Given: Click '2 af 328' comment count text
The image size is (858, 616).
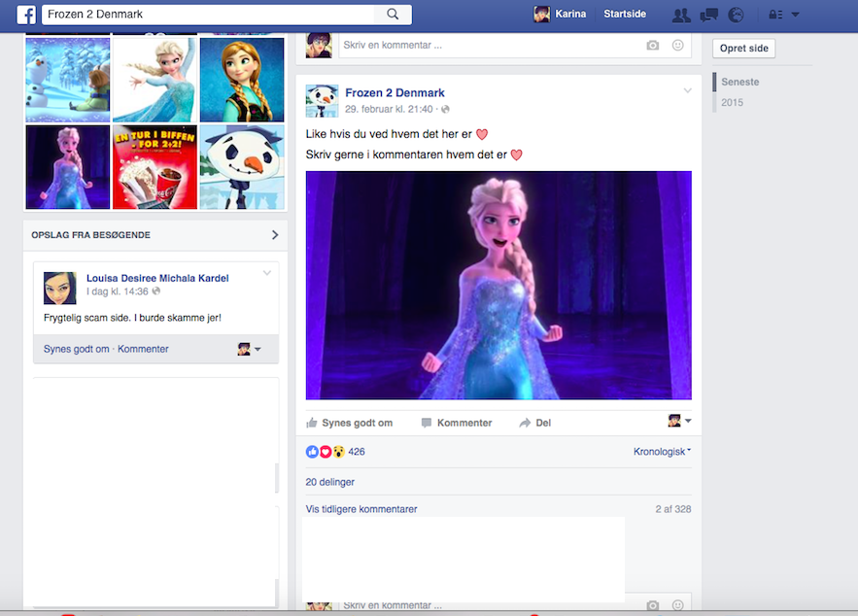Looking at the screenshot, I should pos(673,509).
